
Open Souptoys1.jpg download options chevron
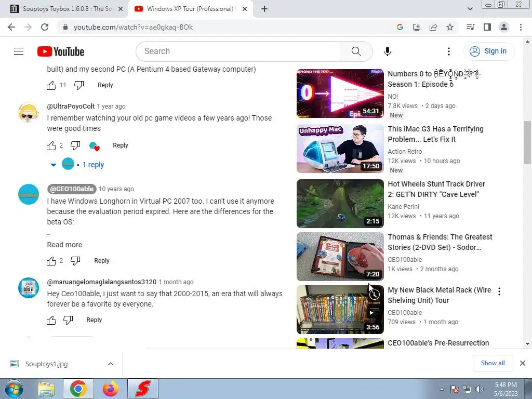click(111, 364)
